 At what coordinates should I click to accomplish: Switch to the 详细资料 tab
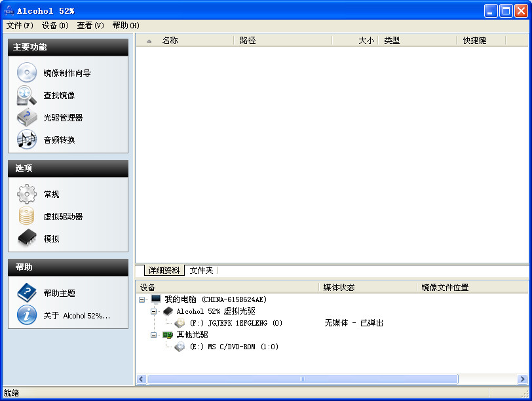pyautogui.click(x=164, y=271)
